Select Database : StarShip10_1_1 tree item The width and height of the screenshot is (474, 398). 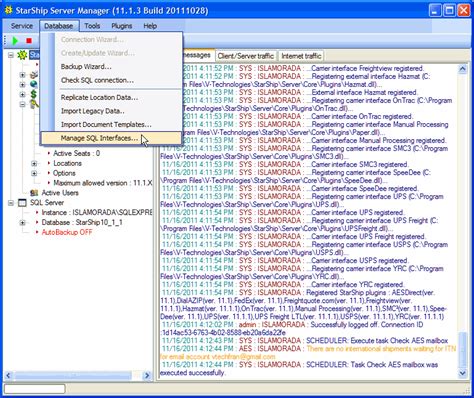(82, 223)
